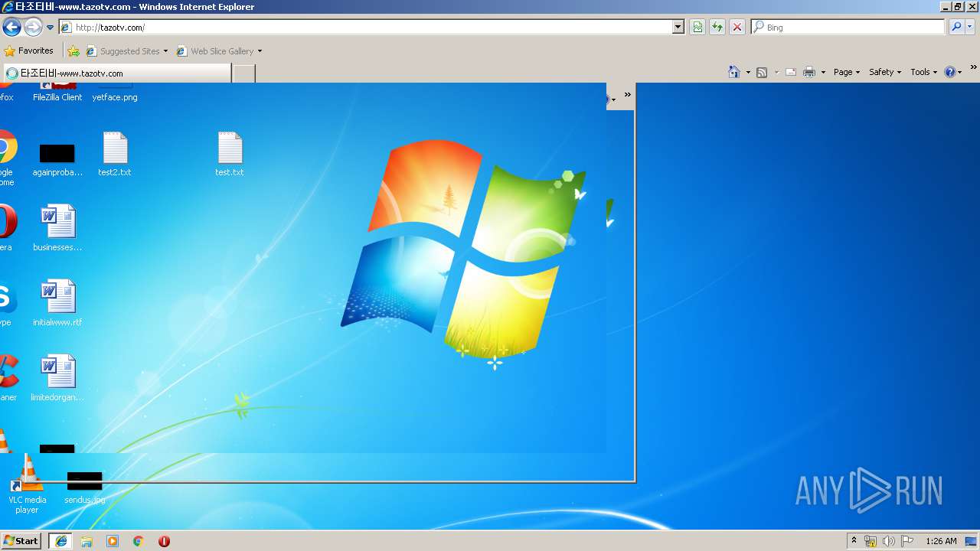980x551 pixels.
Task: Click the Help question mark icon
Action: coord(950,72)
